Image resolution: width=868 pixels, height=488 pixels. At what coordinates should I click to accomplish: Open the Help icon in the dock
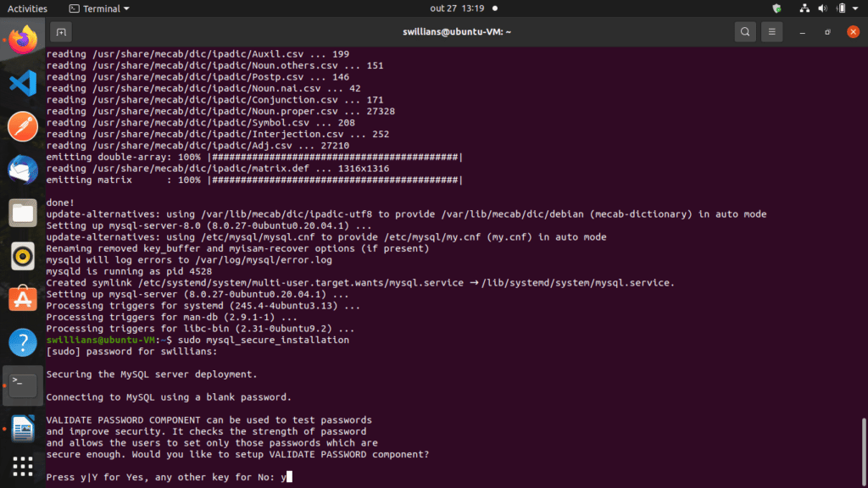click(x=23, y=342)
